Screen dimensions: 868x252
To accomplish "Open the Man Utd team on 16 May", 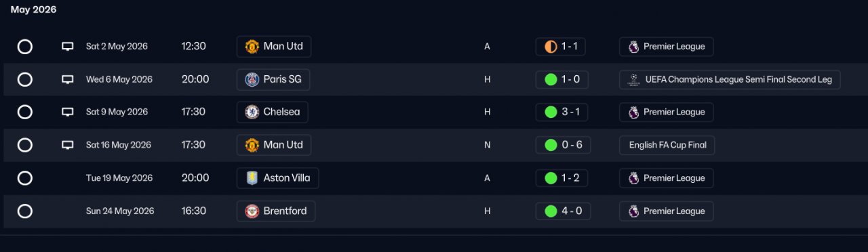I will [x=274, y=145].
